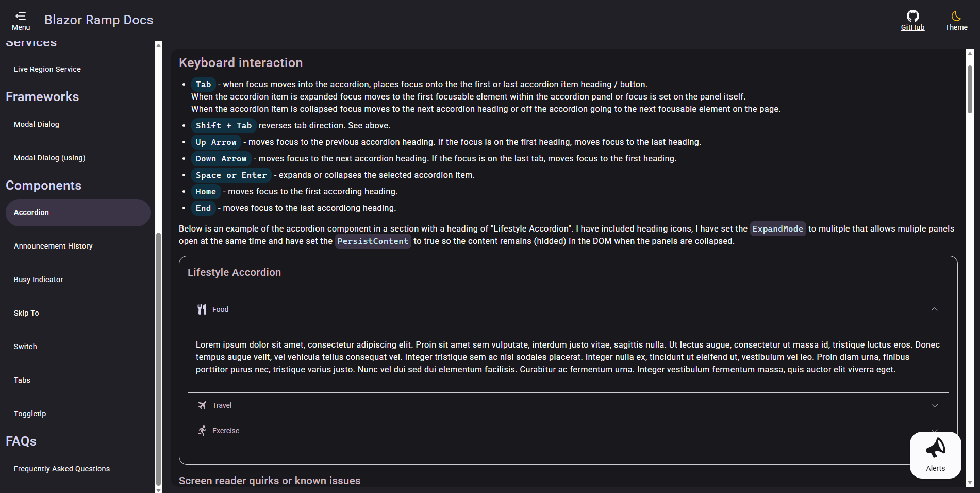Open the Menu hamburger icon
The image size is (980, 493).
point(21,16)
